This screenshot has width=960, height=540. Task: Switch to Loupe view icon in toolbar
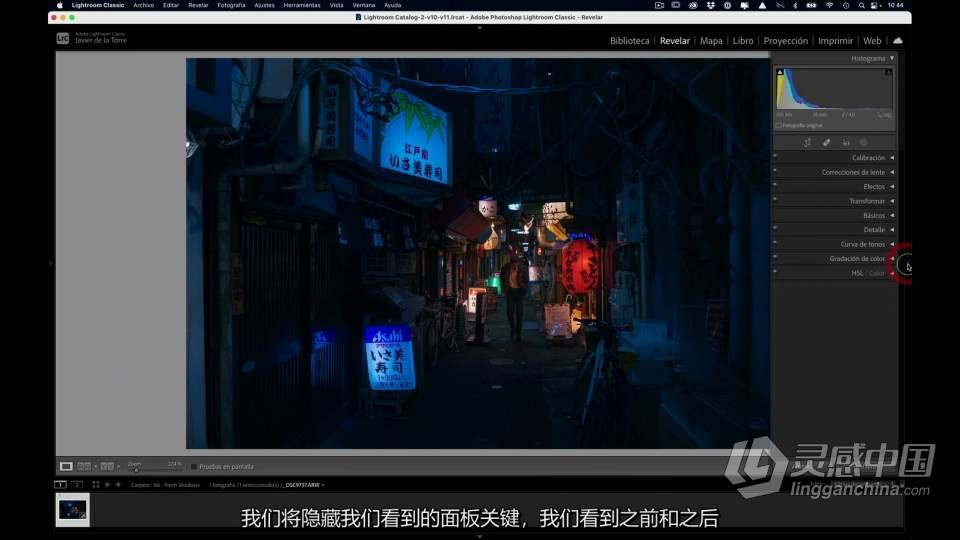coord(66,467)
